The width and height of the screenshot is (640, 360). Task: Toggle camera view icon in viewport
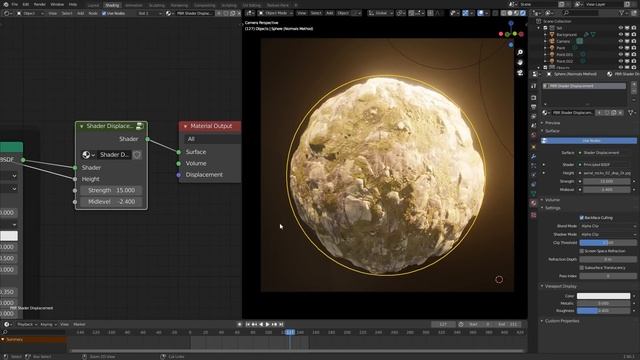click(520, 73)
